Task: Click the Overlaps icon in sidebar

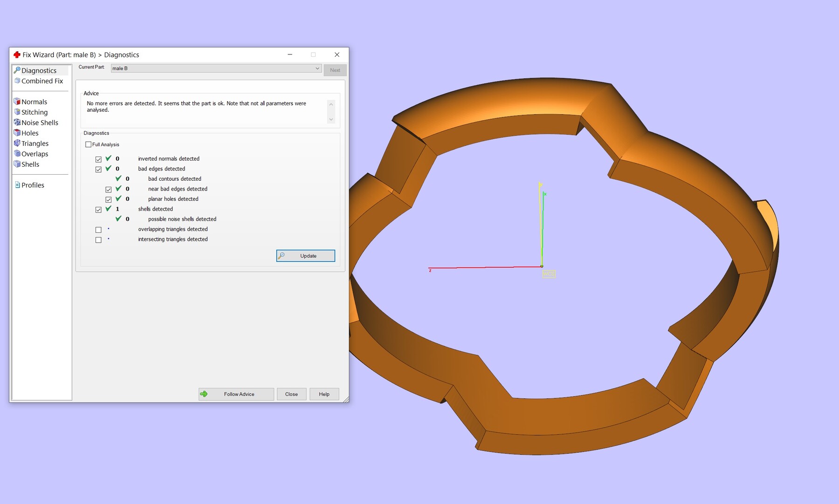Action: 17,154
